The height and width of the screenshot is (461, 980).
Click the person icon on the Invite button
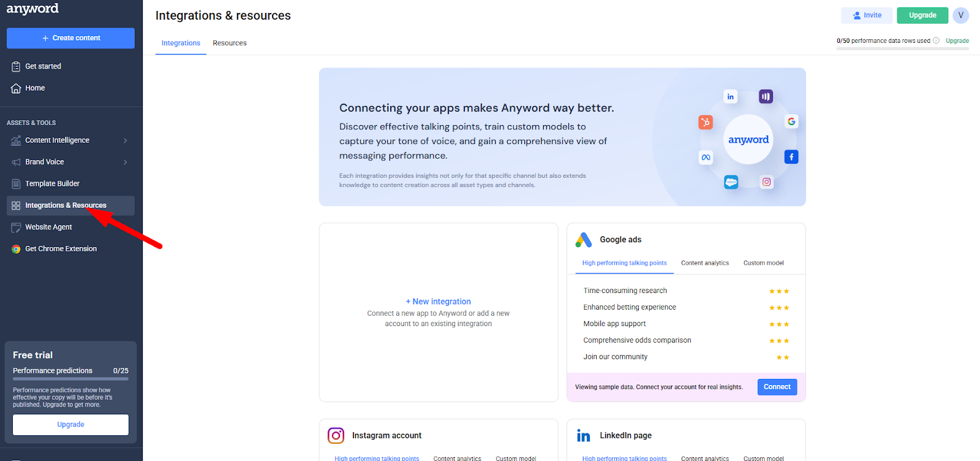coord(856,15)
